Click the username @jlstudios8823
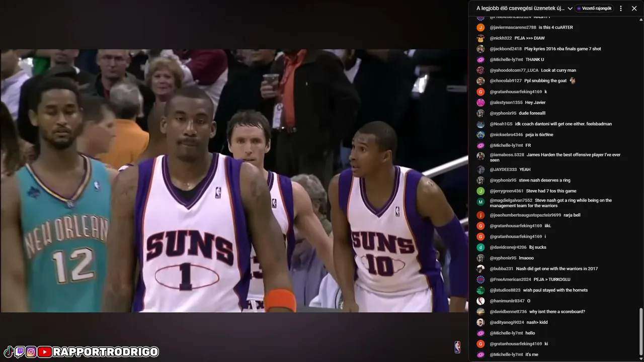Screen dimensions: 644x362 [505, 290]
